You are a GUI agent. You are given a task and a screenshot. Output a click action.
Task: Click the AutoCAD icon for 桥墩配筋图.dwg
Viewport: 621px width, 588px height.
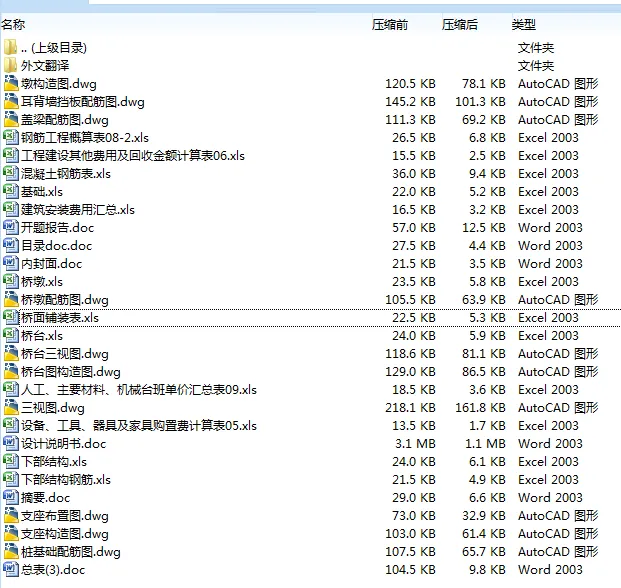click(x=11, y=299)
